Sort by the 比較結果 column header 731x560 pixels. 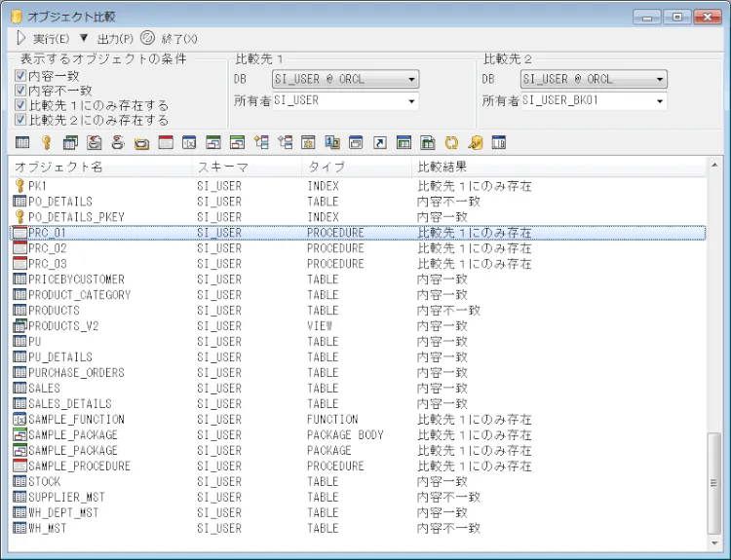[559, 167]
